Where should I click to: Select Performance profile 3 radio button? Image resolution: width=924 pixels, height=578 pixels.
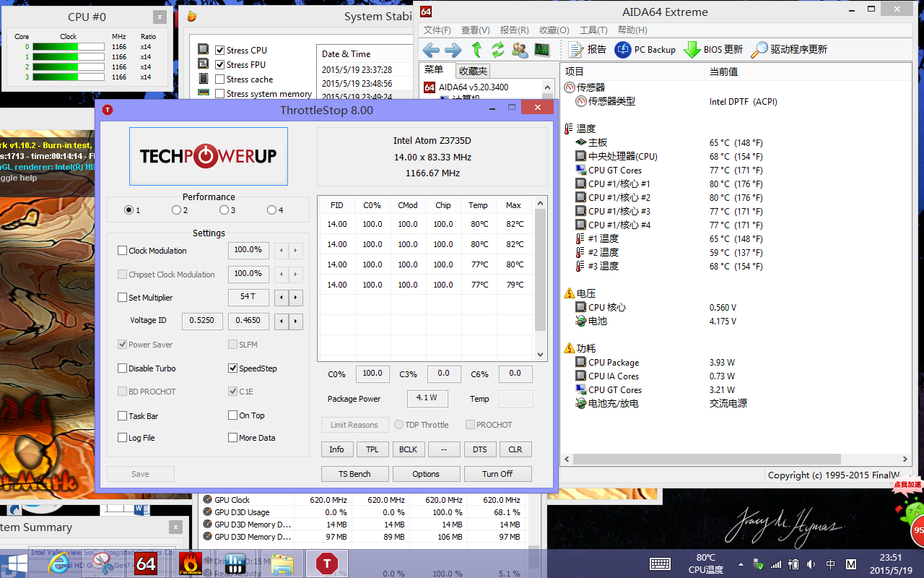click(x=224, y=210)
